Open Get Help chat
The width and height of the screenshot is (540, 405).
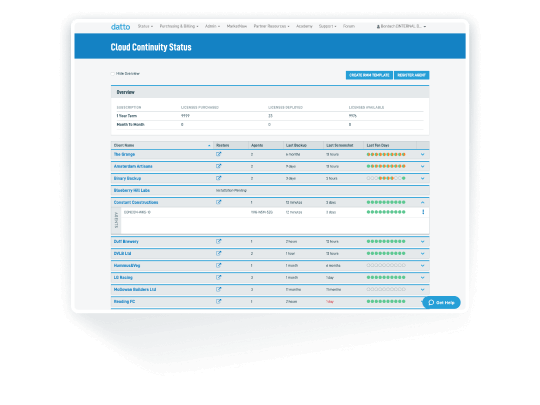coord(441,302)
